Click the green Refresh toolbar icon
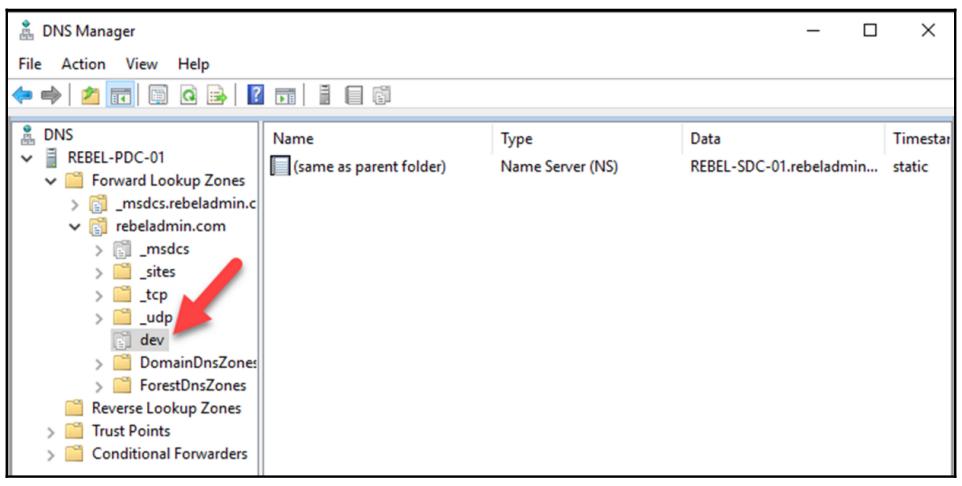Viewport: 962px width, 486px height. (187, 95)
